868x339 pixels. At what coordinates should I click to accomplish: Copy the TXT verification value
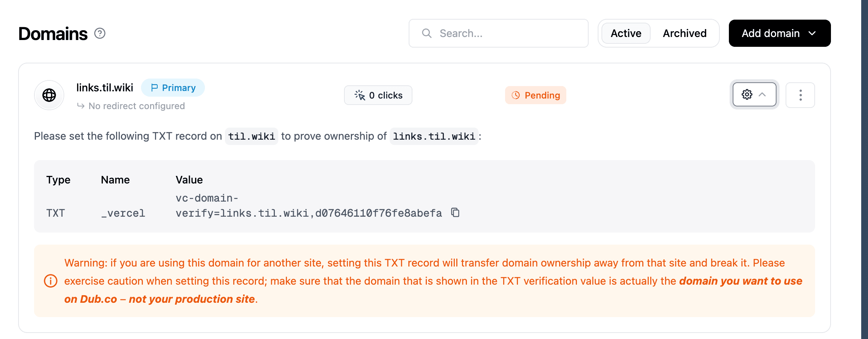[x=456, y=213]
